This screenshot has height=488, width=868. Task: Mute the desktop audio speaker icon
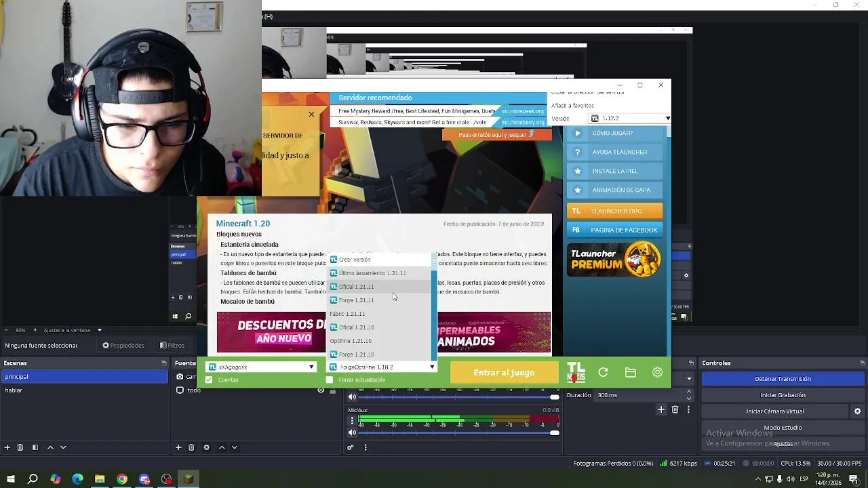pyautogui.click(x=352, y=397)
